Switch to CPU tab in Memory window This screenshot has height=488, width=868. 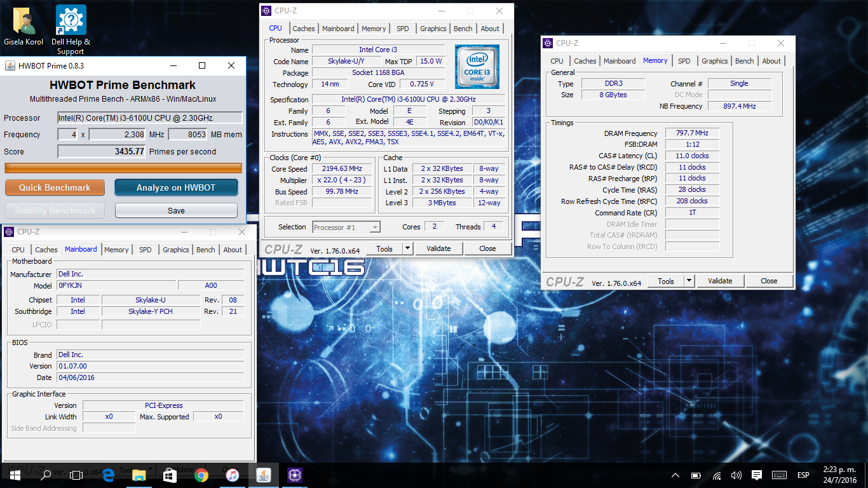coord(557,61)
